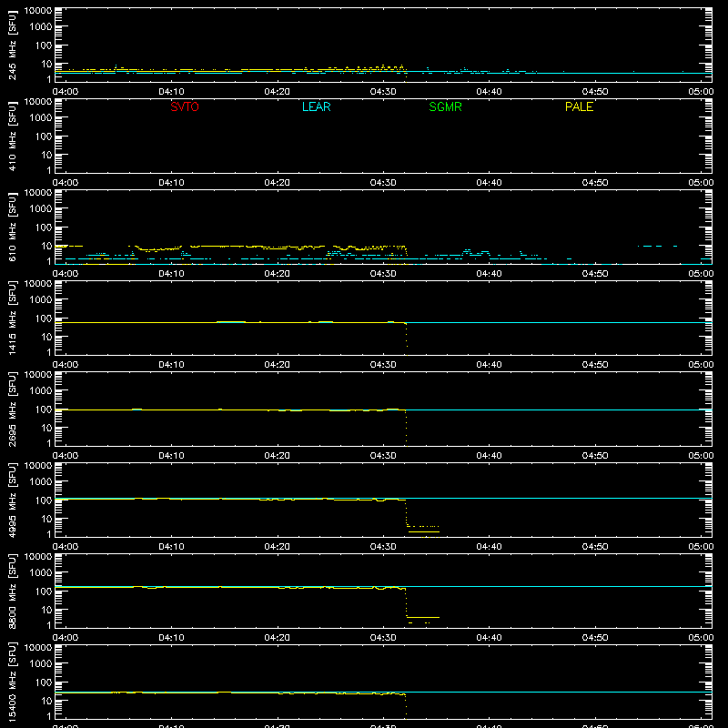Image resolution: width=728 pixels, height=728 pixels.
Task: Click the 1000 tick on the 410 MHz panel
Action: click(41, 118)
